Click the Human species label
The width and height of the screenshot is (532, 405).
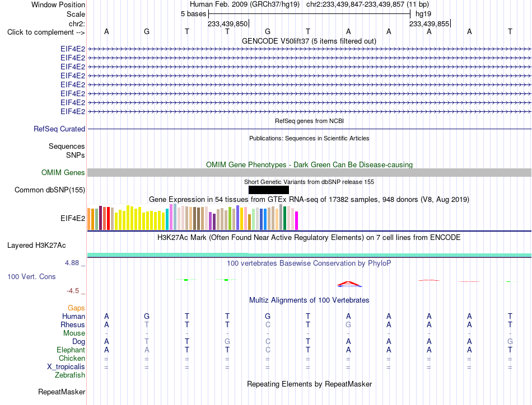pyautogui.click(x=73, y=316)
